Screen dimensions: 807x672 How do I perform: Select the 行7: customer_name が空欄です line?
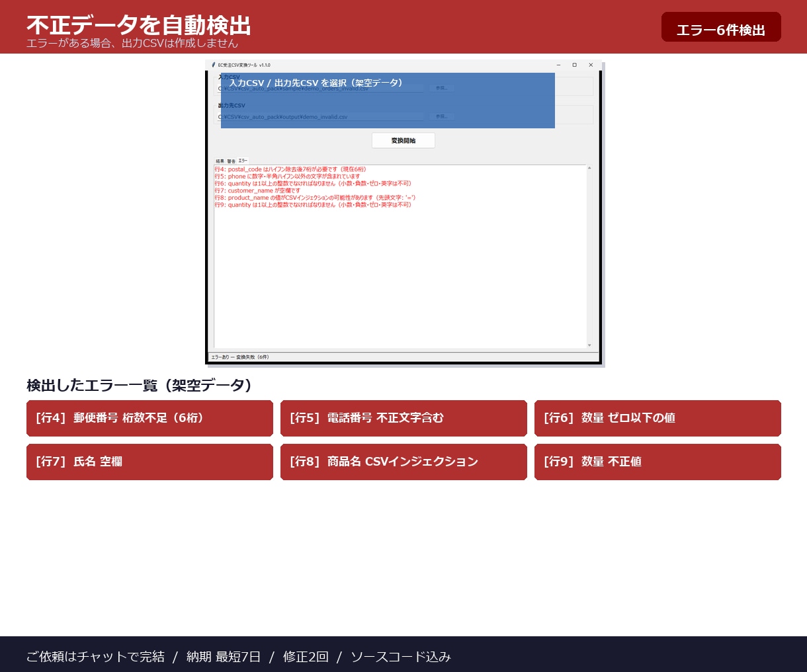[257, 190]
